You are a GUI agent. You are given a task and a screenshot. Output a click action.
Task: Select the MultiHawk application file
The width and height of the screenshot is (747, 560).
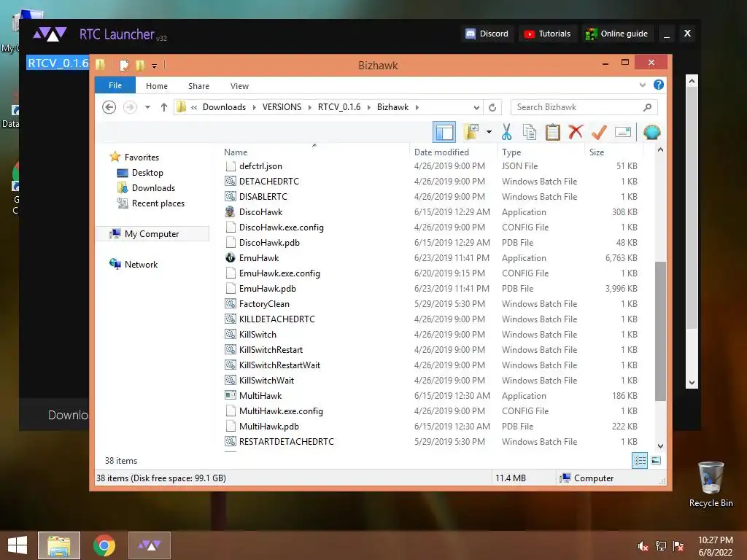[431, 396]
